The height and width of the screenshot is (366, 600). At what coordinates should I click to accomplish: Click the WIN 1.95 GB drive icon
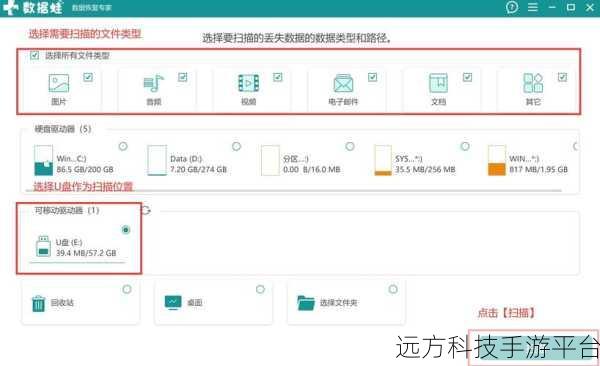497,160
